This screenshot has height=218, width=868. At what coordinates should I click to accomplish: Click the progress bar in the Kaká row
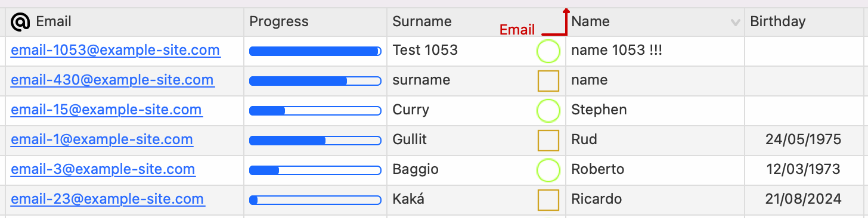point(315,200)
